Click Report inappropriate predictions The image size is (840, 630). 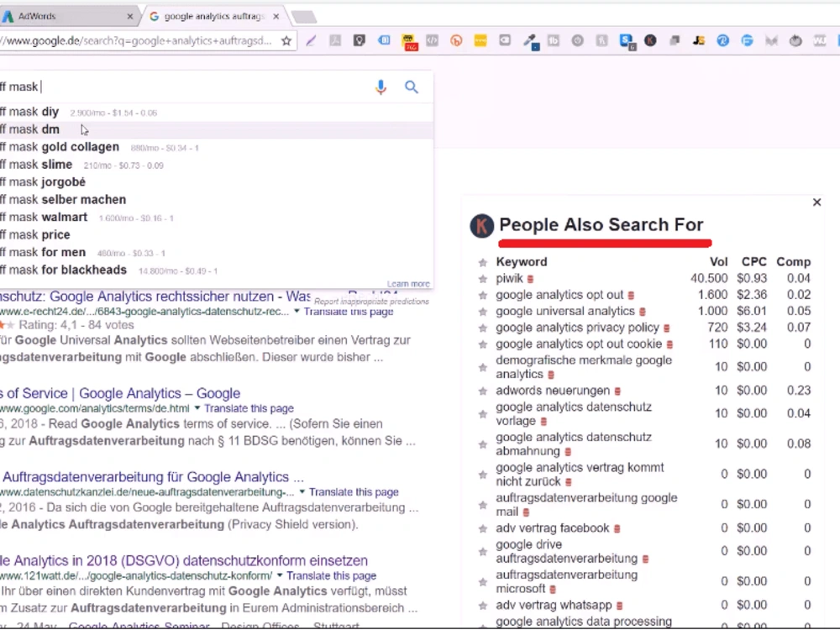click(x=372, y=302)
